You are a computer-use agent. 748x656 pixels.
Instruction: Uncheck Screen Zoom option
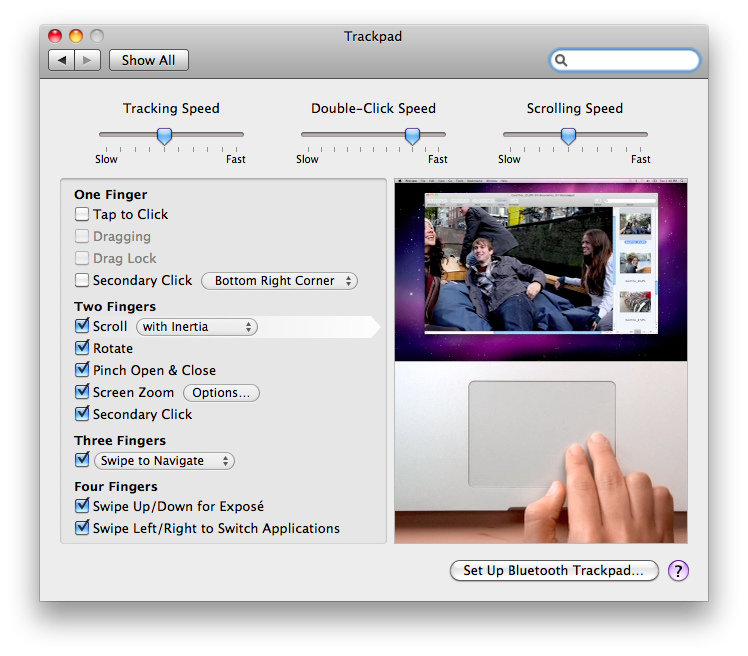coord(82,392)
